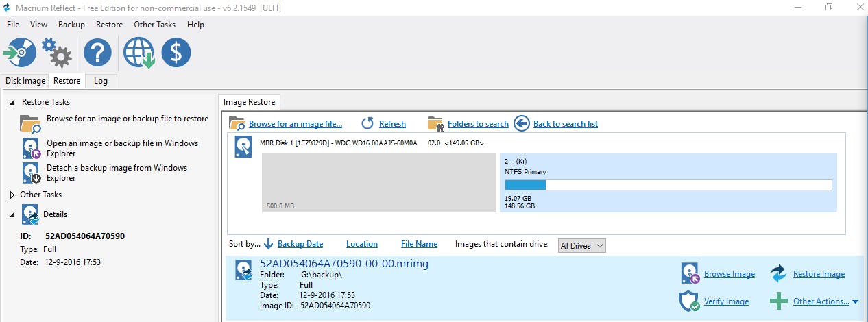The width and height of the screenshot is (868, 322).
Task: Click Browse for an image or backup file to restore
Action: tap(128, 119)
